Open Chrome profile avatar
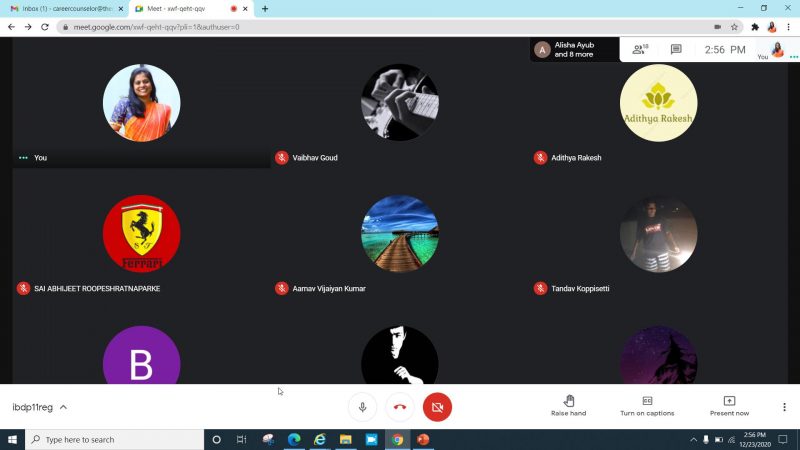Viewport: 800px width, 450px height. (x=771, y=27)
